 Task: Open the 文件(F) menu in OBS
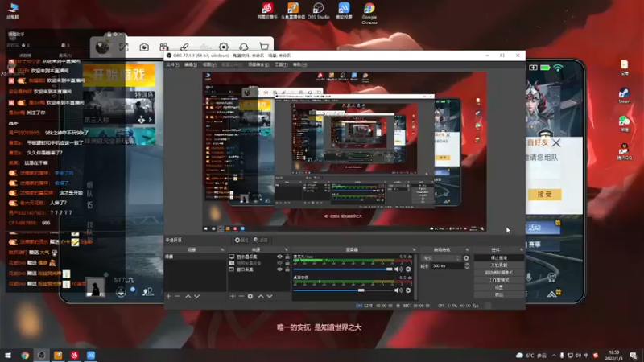[x=172, y=65]
